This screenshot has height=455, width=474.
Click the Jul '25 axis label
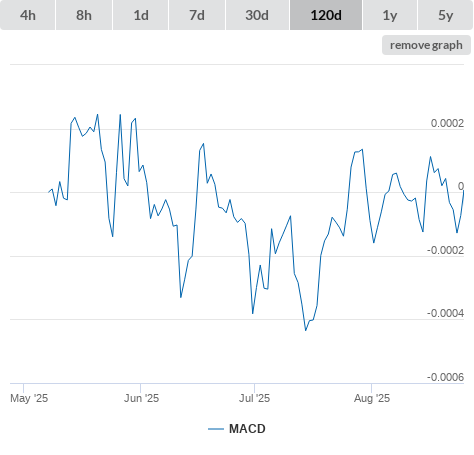tap(254, 398)
